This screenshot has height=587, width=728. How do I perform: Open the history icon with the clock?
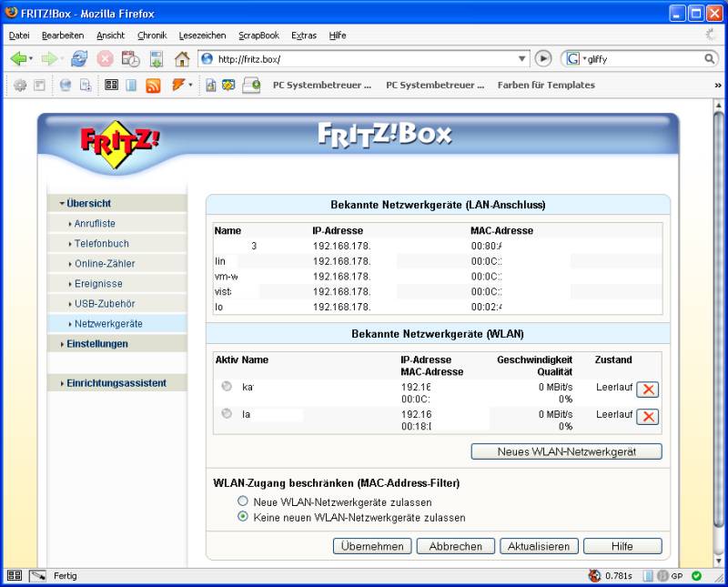[x=130, y=59]
